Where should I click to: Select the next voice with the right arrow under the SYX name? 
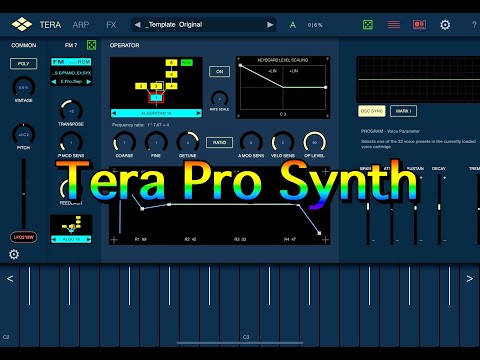click(89, 82)
